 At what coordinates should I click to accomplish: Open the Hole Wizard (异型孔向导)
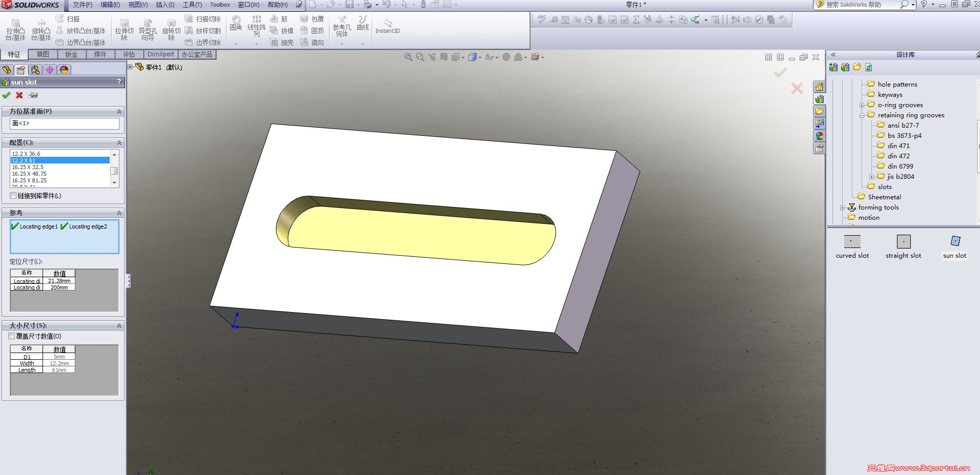coord(148,30)
